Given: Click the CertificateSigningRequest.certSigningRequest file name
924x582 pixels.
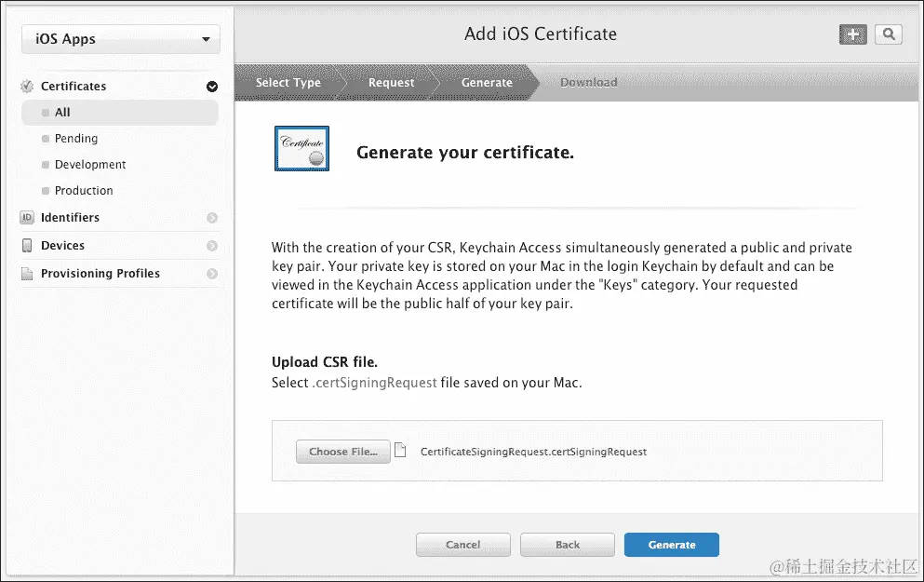Looking at the screenshot, I should tap(533, 452).
